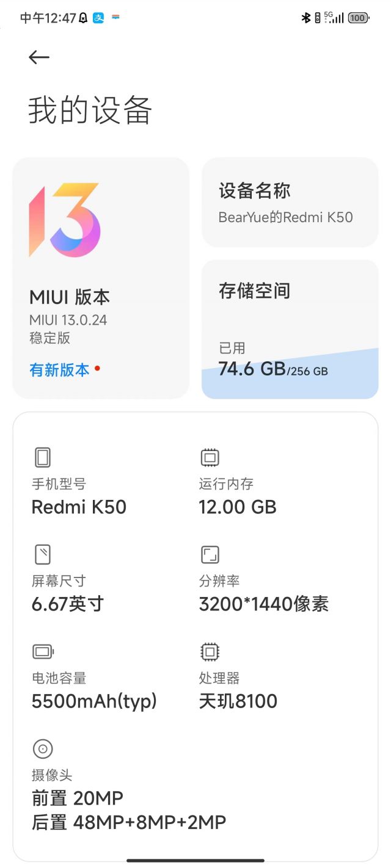This screenshot has width=391, height=868.
Task: Tap the Bluetooth icon in the status bar
Action: 306,18
